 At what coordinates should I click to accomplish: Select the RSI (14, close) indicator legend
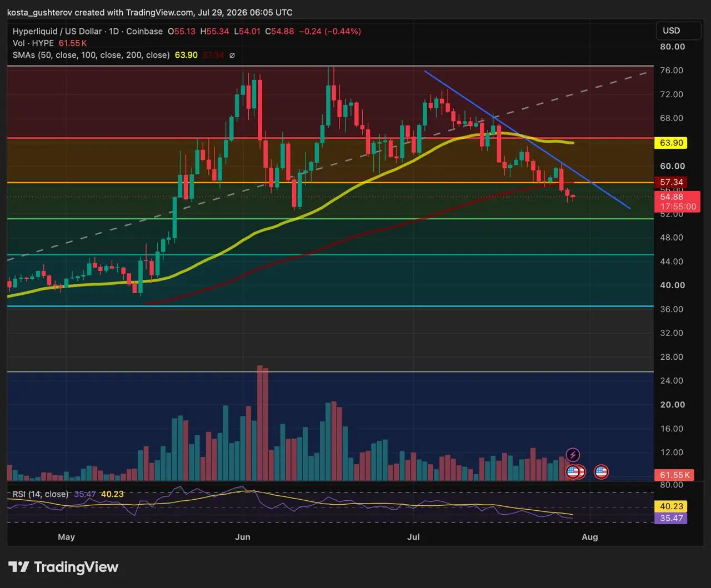click(41, 494)
